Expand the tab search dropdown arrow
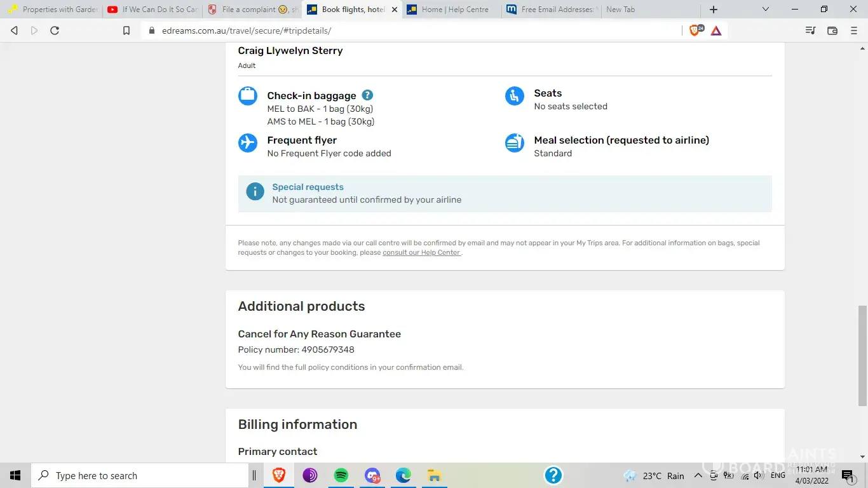This screenshot has height=488, width=868. pos(766,10)
